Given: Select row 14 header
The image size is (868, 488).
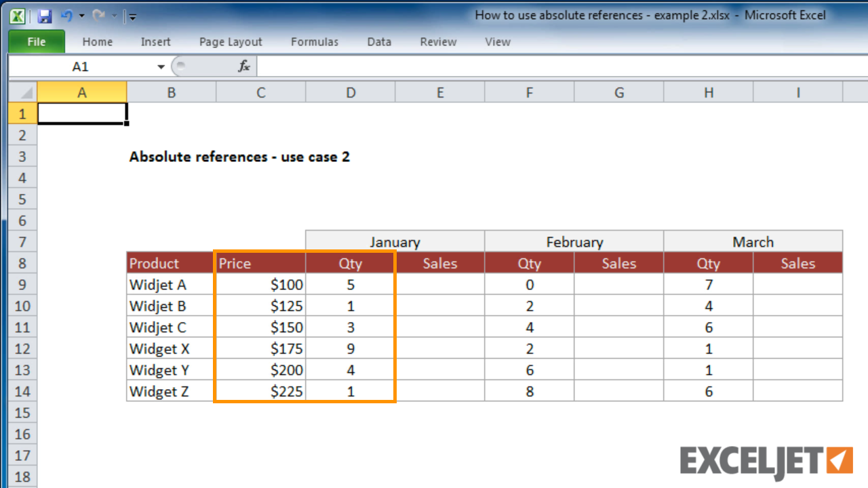Looking at the screenshot, I should pos(23,391).
